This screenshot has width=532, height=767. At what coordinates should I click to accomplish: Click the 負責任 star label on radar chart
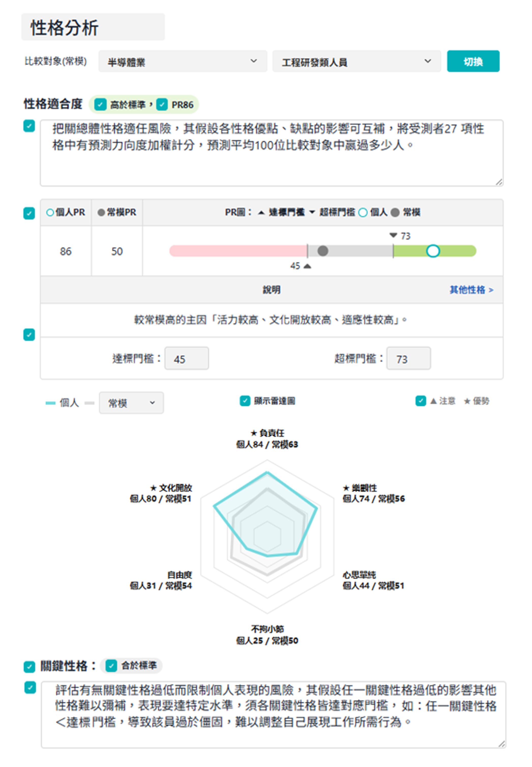pyautogui.click(x=267, y=433)
